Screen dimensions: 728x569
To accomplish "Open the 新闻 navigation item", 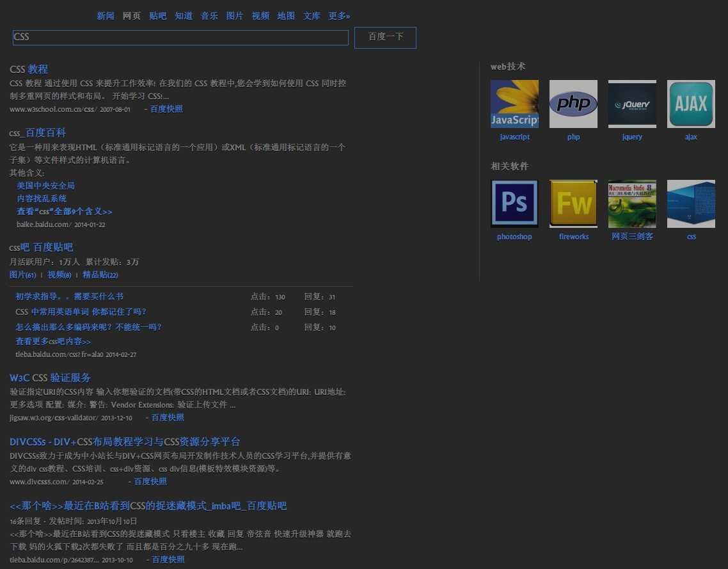I will (x=106, y=15).
